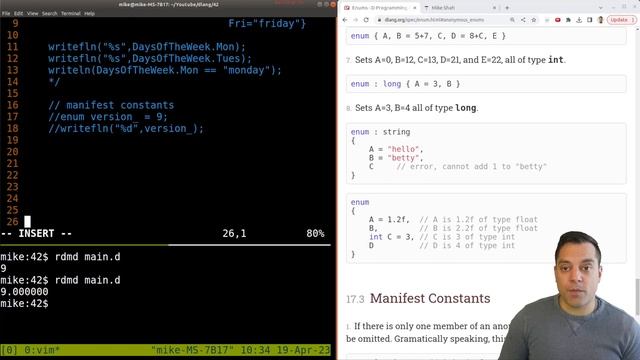Screen dimensions: 640x360
Task: Click 'int C = 3' line in enum example
Action: coord(391,237)
